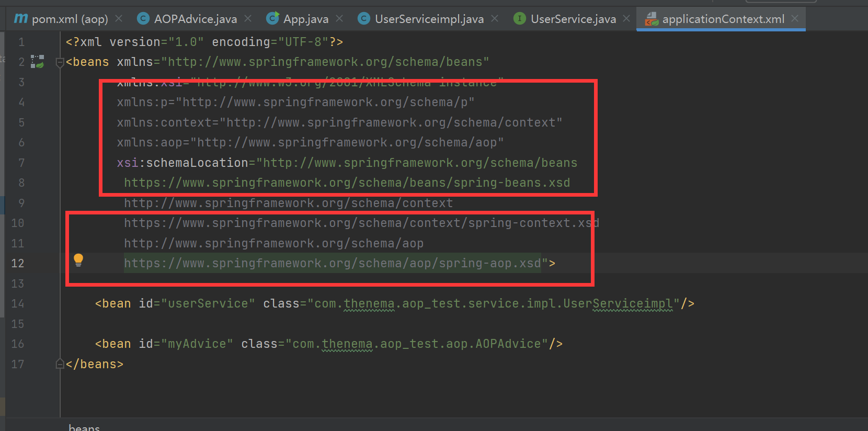Click the http schema/aop URL on line 11
This screenshot has width=868, height=431.
click(x=274, y=243)
